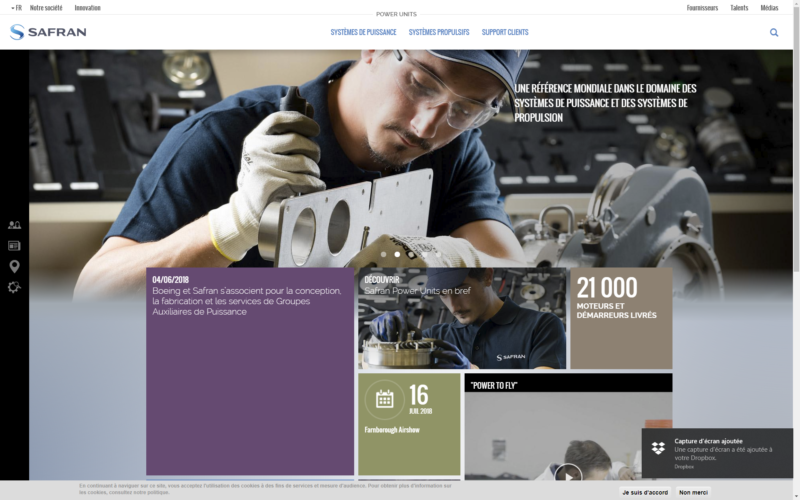Image resolution: width=800 pixels, height=500 pixels.
Task: Open the Systèmes propulsifs menu
Action: (x=439, y=32)
